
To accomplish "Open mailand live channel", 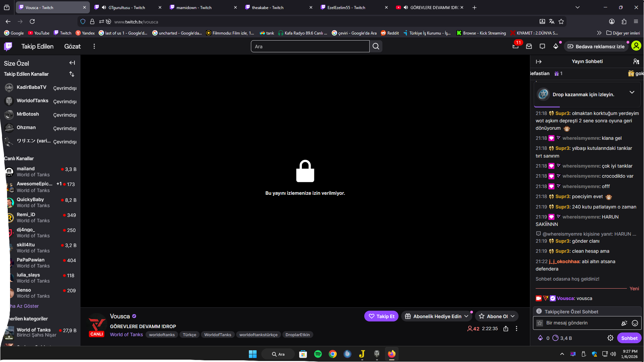I will coord(40,172).
